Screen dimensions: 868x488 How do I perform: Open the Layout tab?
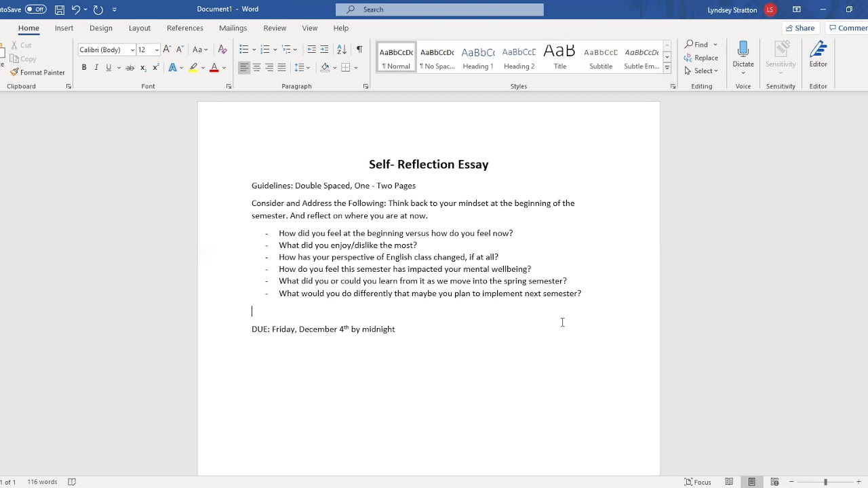140,28
